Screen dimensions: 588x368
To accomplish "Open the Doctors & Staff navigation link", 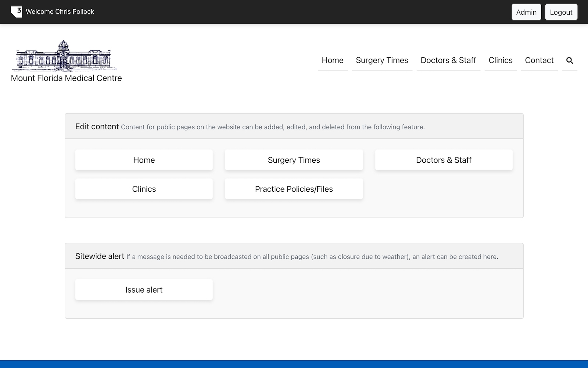I will (x=448, y=60).
